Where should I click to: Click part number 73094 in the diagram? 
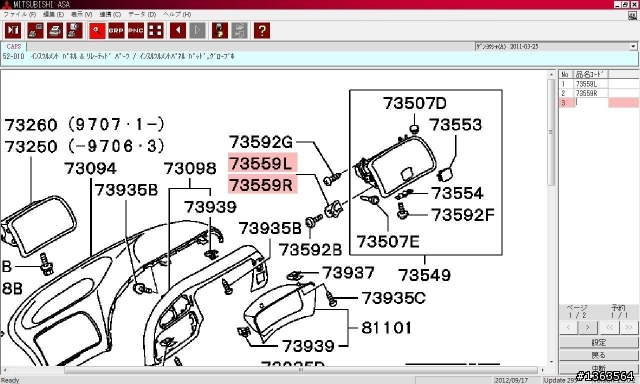click(x=91, y=168)
